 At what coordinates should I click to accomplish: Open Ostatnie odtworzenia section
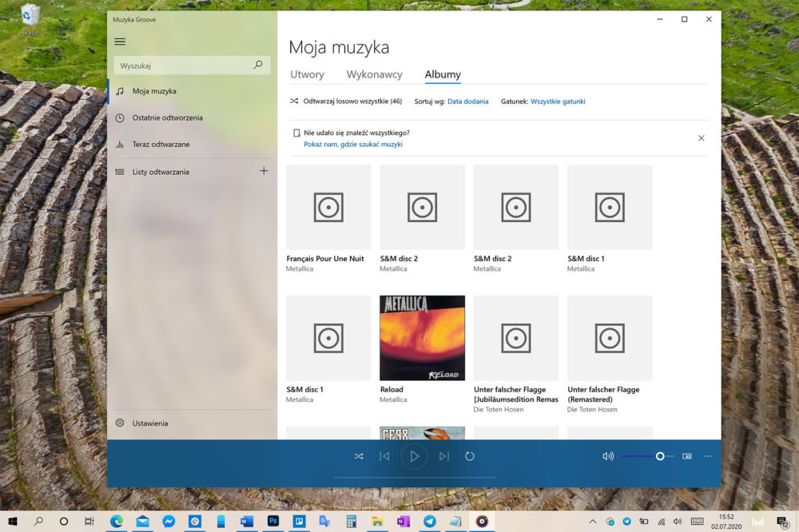pyautogui.click(x=192, y=117)
